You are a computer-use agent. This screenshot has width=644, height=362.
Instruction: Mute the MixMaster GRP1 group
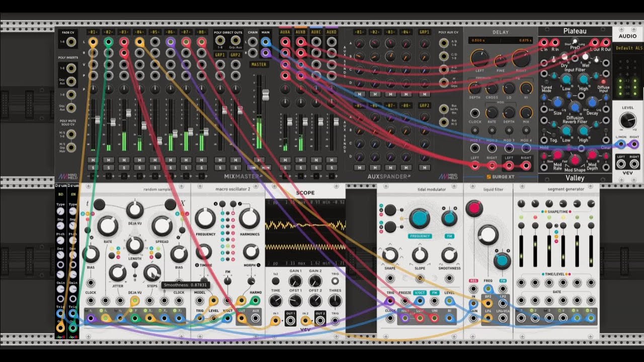point(220,160)
